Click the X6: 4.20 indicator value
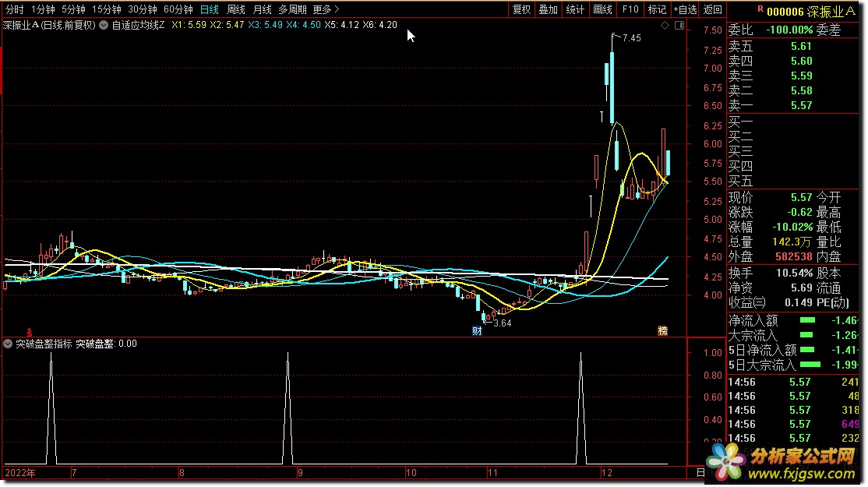This screenshot has height=487, width=868. click(x=379, y=25)
